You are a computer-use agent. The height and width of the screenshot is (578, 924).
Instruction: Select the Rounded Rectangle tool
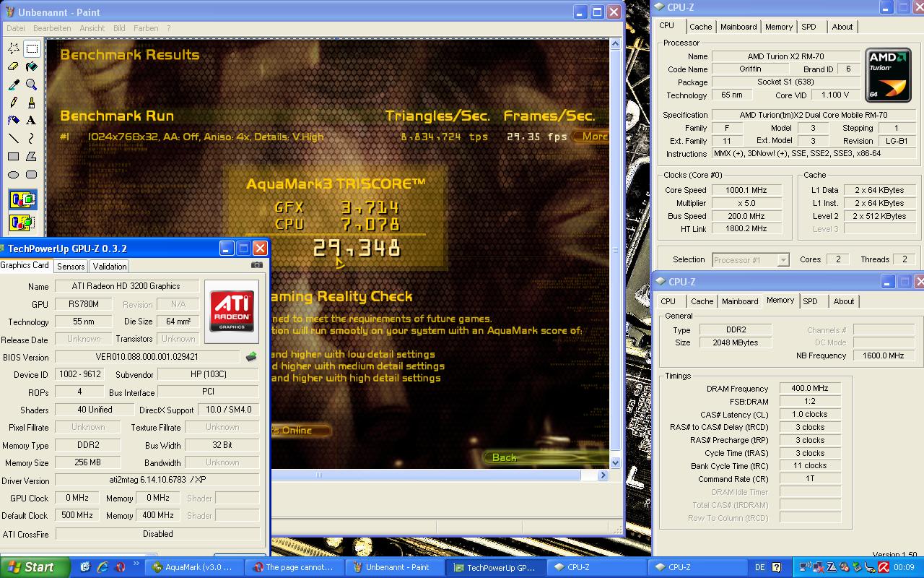click(32, 175)
